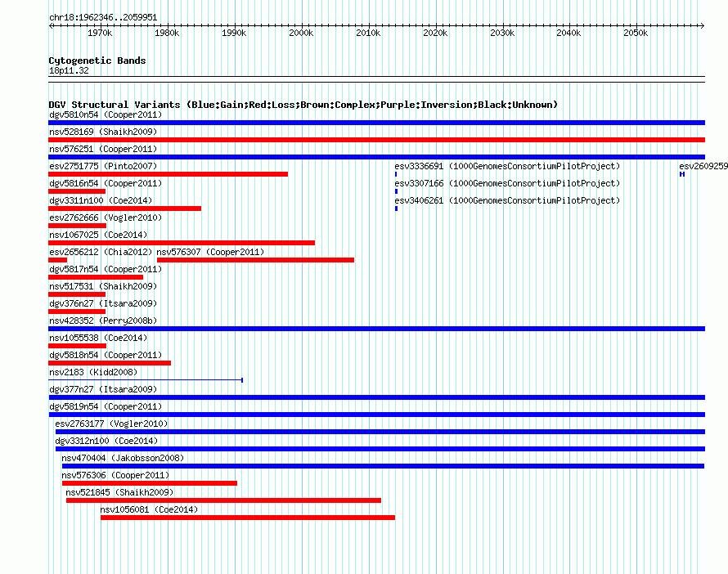The height and width of the screenshot is (574, 728).
Task: Select the dgv376n27 (Itsara2009) label
Action: pos(103,303)
